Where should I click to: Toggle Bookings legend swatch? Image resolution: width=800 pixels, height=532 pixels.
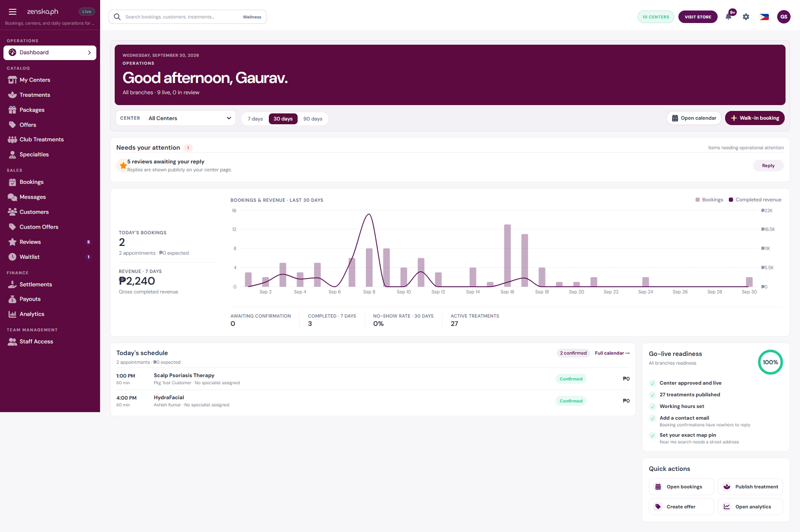[x=697, y=200]
